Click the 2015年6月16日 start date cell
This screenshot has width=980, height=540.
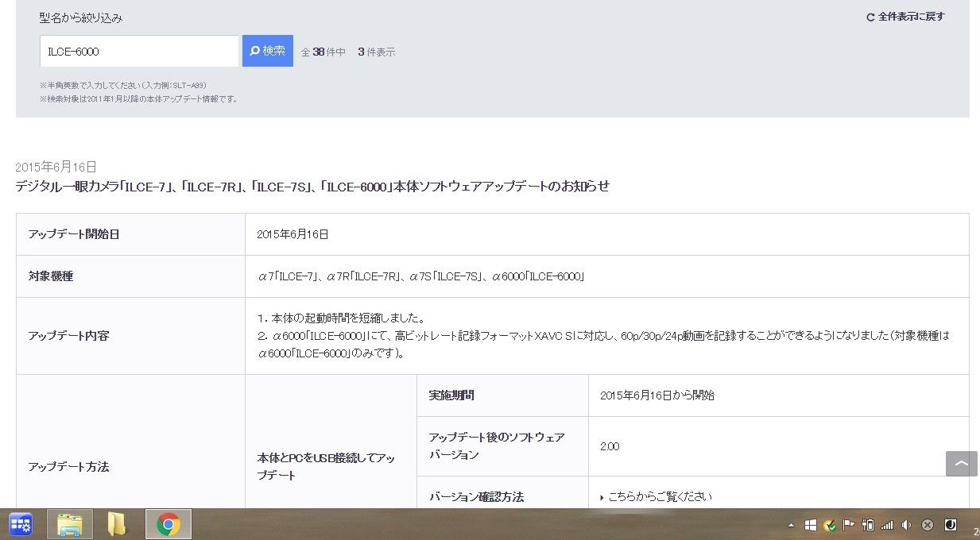pos(293,234)
